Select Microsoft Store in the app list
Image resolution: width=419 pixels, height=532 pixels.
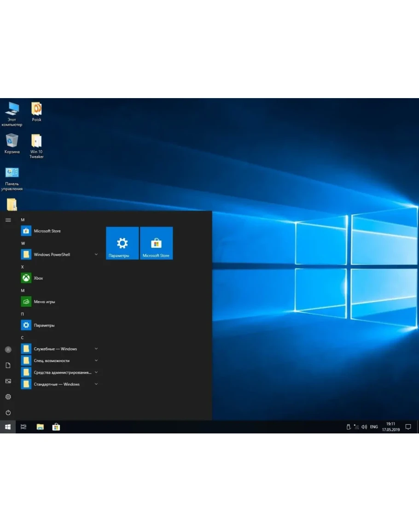tap(47, 231)
